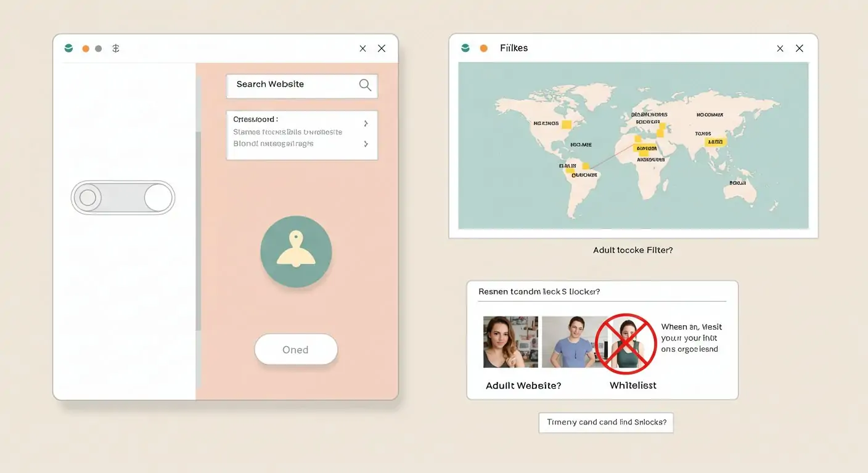The height and width of the screenshot is (473, 868).
Task: Click the Trmeny cand cand find Snlocks button
Action: (x=606, y=422)
